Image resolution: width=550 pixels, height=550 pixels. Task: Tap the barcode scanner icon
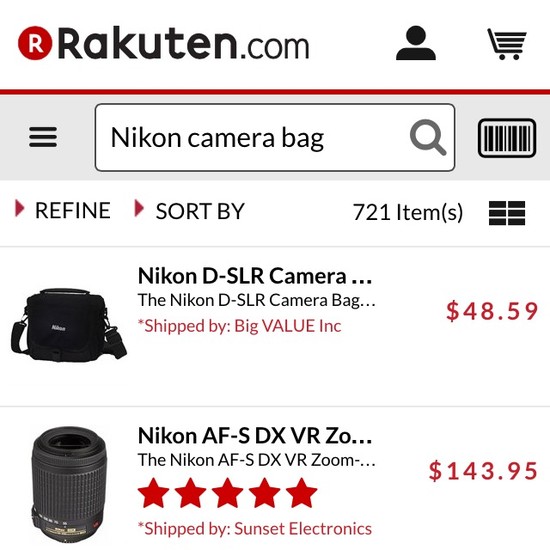point(507,138)
